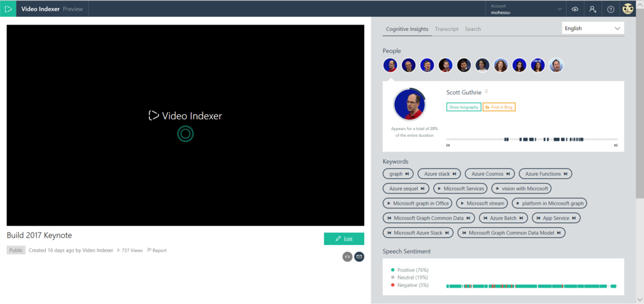
Task: Click the Find in Bing button
Action: click(x=499, y=107)
